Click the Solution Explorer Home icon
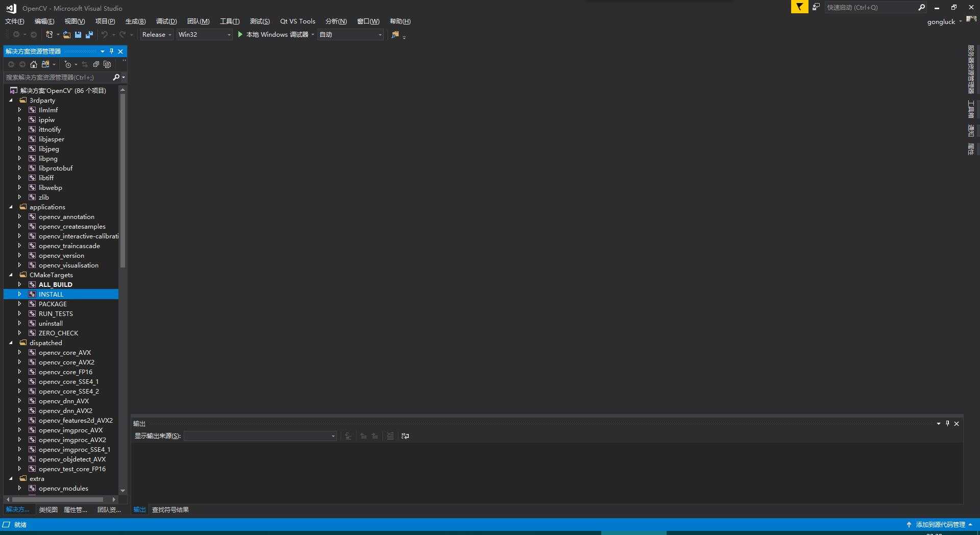The width and height of the screenshot is (980, 535). [34, 64]
